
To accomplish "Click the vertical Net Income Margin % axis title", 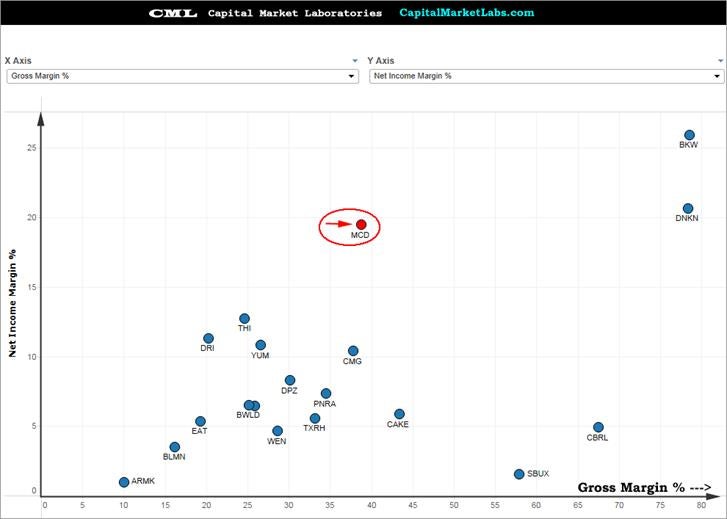I will coord(12,303).
